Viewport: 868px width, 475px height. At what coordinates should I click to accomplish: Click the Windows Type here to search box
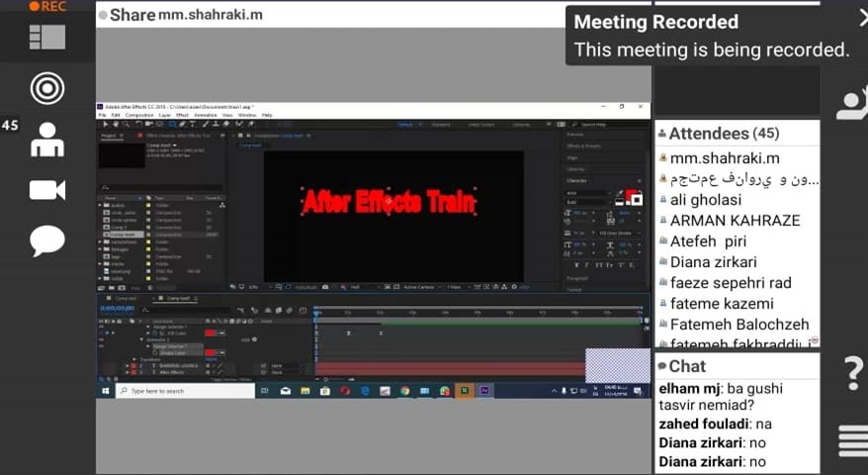(x=186, y=391)
